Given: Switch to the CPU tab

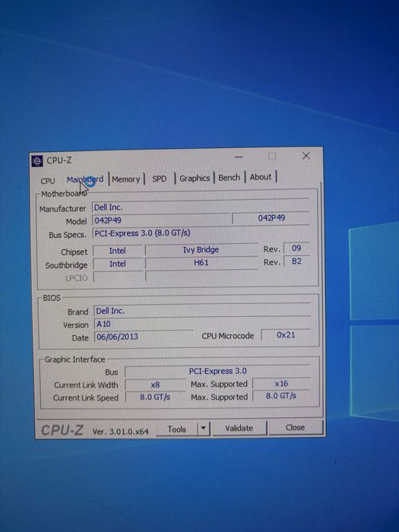Looking at the screenshot, I should point(48,181).
